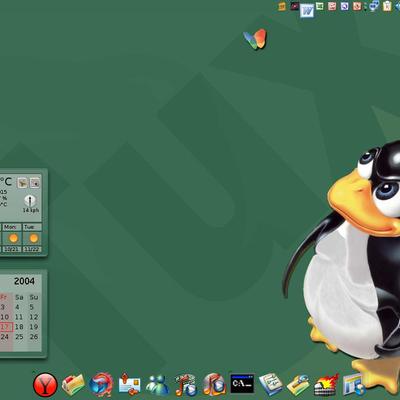This screenshot has height=400, width=400.
Task: Click the weather widget's left settings button
Action: click(22, 182)
